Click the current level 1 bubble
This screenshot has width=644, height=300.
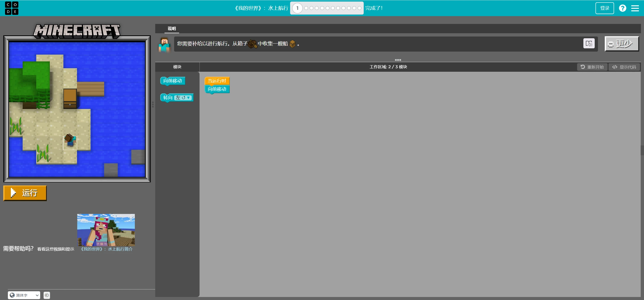297,8
